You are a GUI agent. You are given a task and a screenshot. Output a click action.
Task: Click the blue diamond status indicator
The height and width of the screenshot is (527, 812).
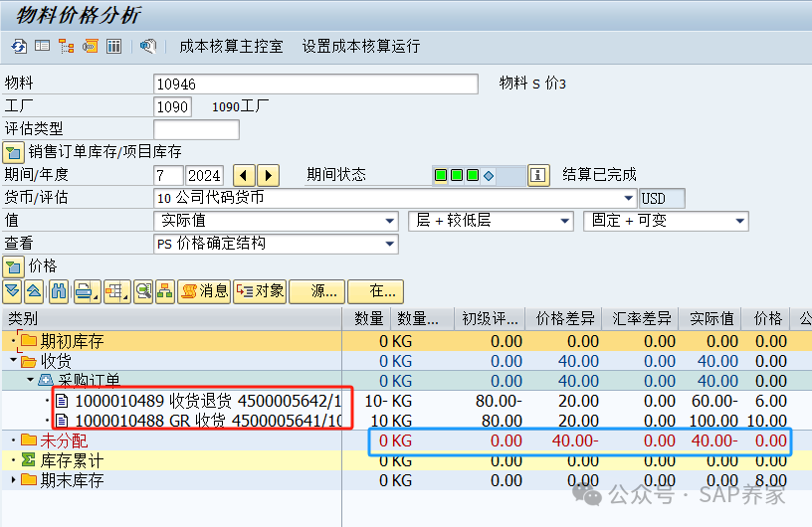(489, 175)
